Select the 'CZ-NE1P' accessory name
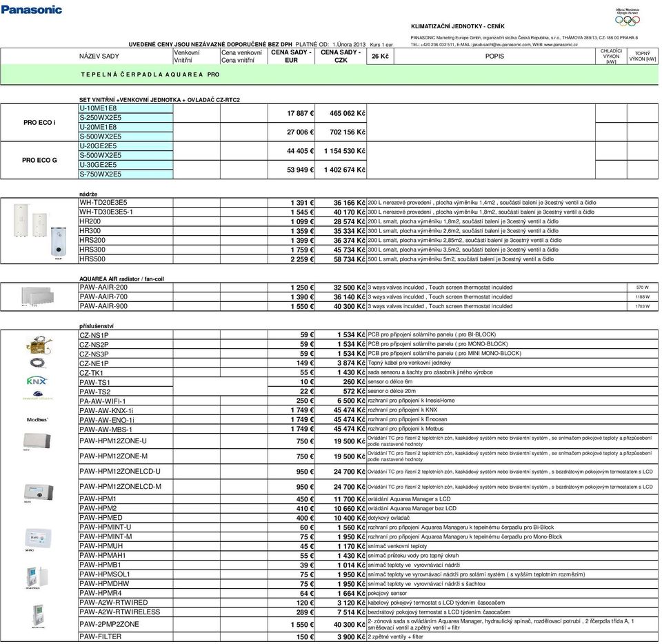662x644 pixels. point(94,363)
